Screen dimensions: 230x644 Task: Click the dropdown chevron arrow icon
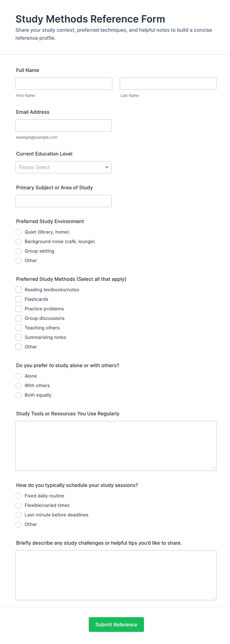(107, 167)
